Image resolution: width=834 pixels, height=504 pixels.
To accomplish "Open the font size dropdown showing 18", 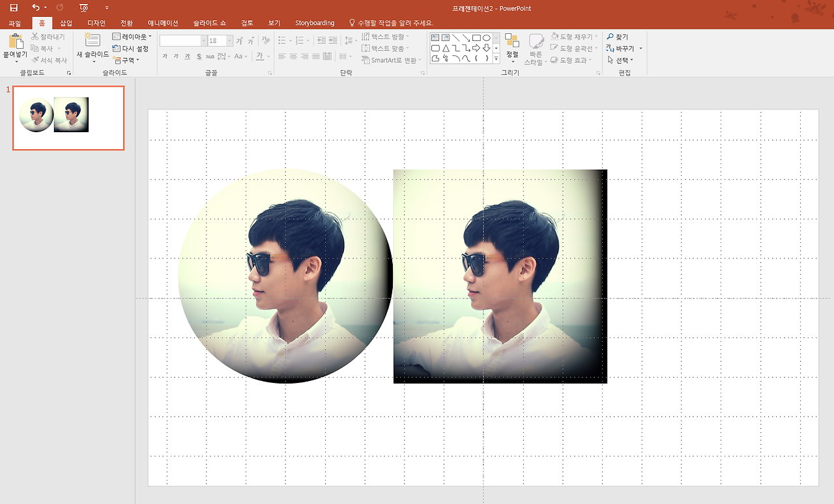I will [x=229, y=41].
